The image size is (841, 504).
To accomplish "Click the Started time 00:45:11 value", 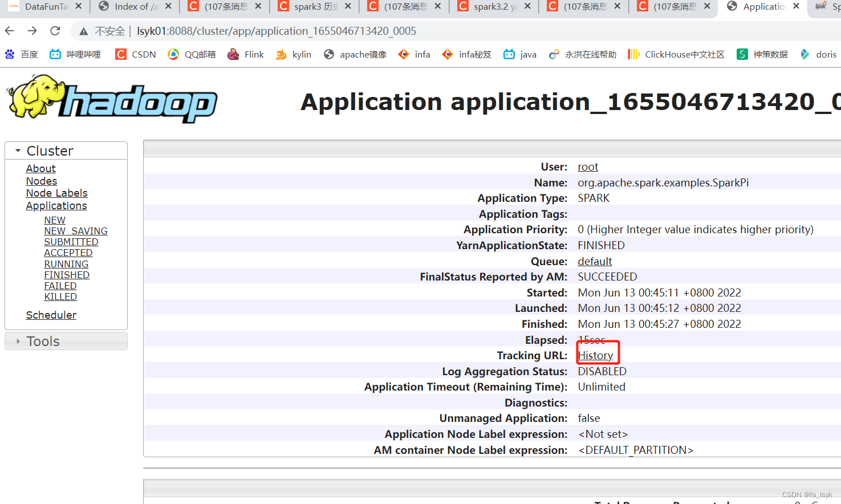I will point(659,292).
